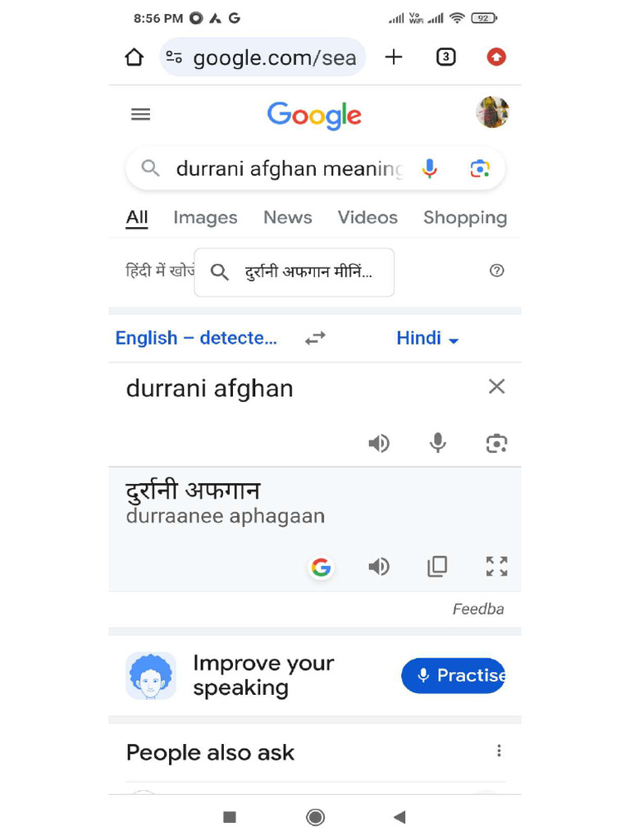
Task: Switch to the Videos tab
Action: [367, 217]
